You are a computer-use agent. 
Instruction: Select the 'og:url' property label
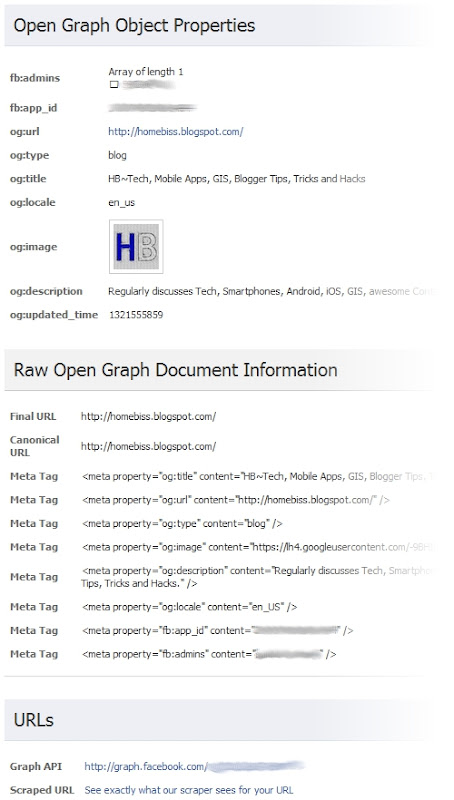point(24,132)
